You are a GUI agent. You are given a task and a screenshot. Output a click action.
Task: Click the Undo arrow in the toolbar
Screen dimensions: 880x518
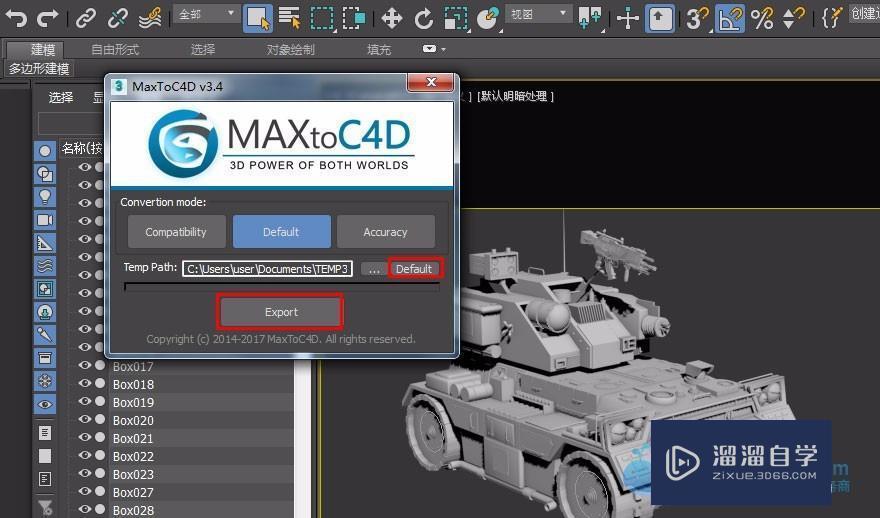16,18
